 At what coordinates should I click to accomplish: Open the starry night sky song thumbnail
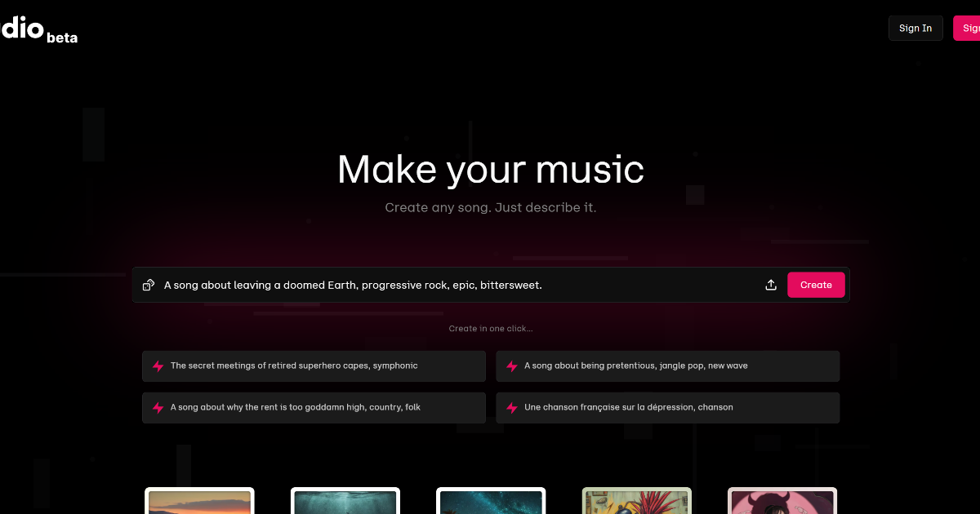[490, 502]
